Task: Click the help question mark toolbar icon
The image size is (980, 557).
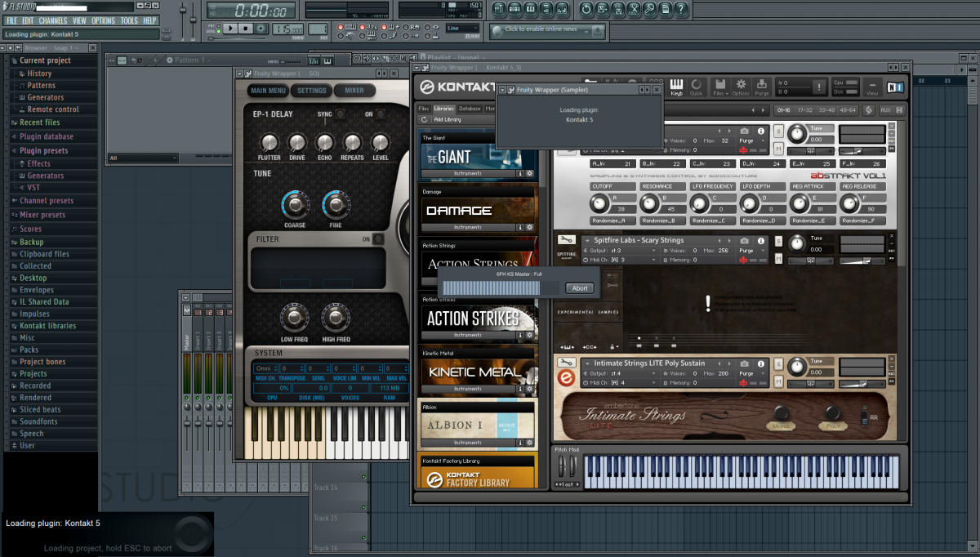Action: pyautogui.click(x=681, y=9)
